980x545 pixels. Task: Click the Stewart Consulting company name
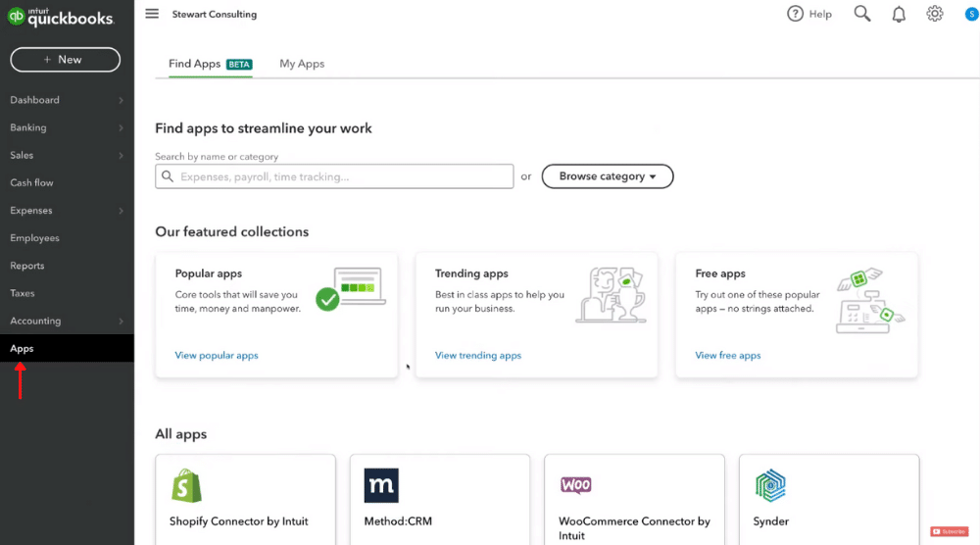215,14
